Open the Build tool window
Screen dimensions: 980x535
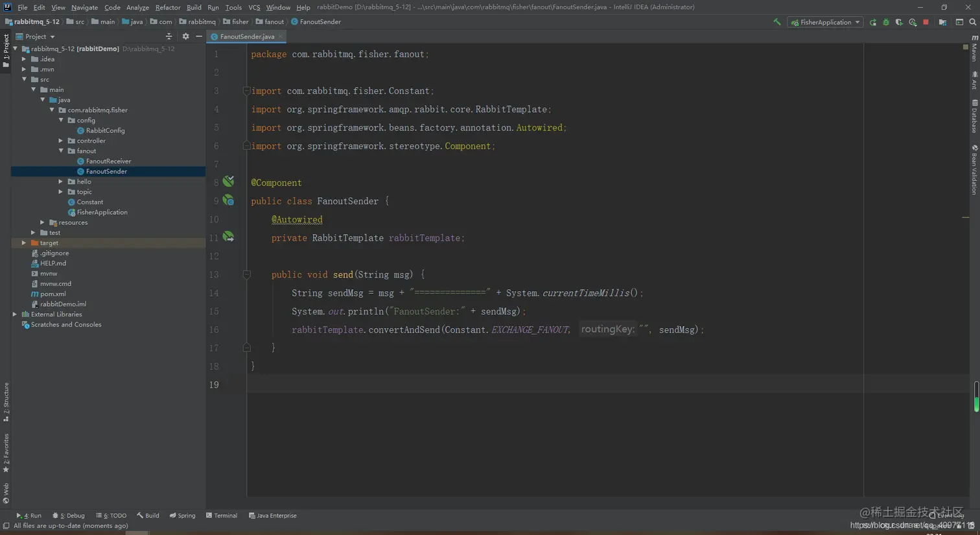pyautogui.click(x=148, y=516)
